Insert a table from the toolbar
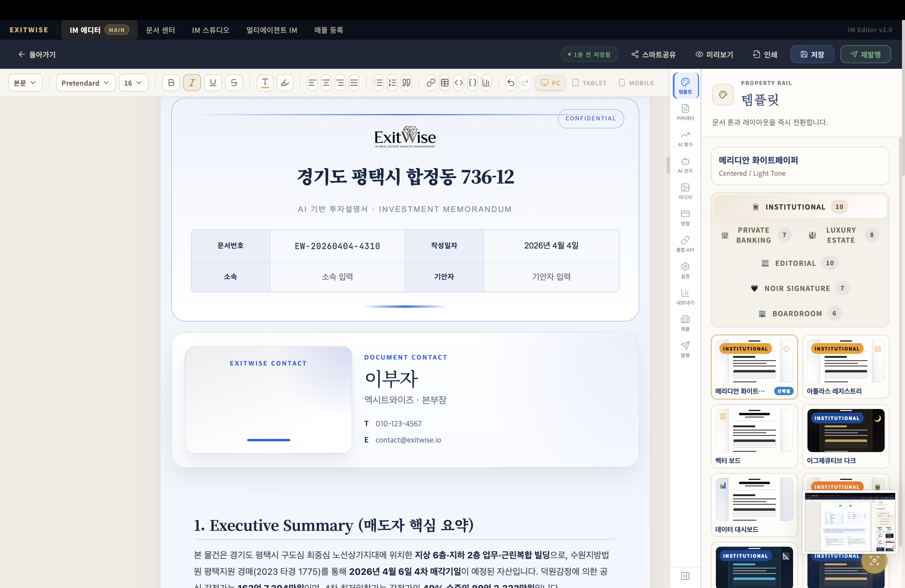Image resolution: width=905 pixels, height=588 pixels. [444, 83]
